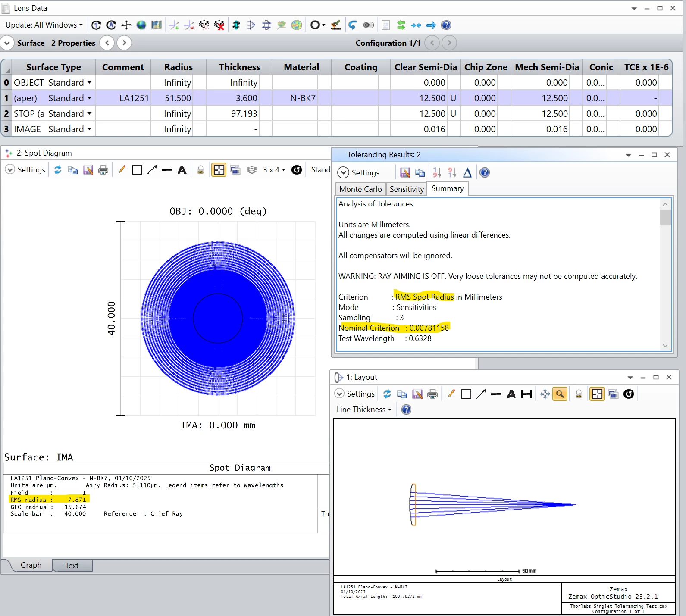Click the globe icon in Lens Data toolbar
686x616 pixels.
141,25
